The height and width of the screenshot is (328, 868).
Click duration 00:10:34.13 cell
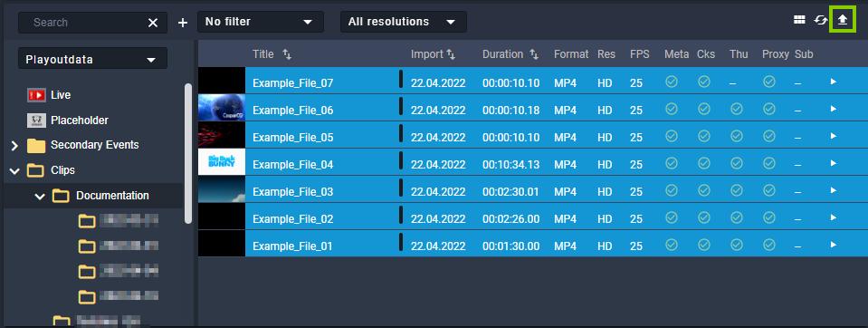[511, 165]
